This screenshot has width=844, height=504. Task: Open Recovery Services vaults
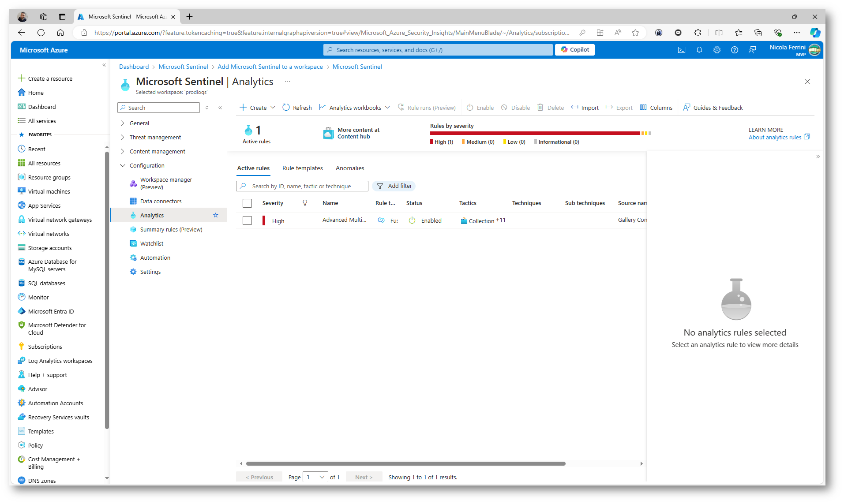tap(58, 417)
